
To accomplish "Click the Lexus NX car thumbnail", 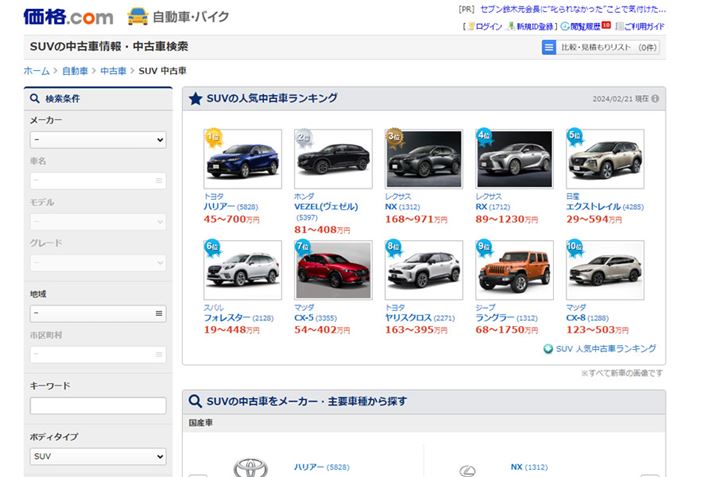I will pyautogui.click(x=424, y=159).
